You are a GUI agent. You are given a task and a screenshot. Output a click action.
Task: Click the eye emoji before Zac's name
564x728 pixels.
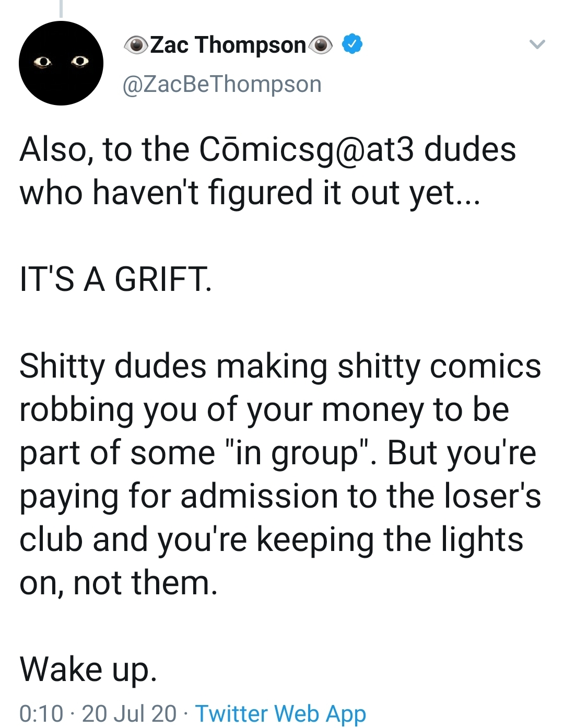(x=136, y=45)
